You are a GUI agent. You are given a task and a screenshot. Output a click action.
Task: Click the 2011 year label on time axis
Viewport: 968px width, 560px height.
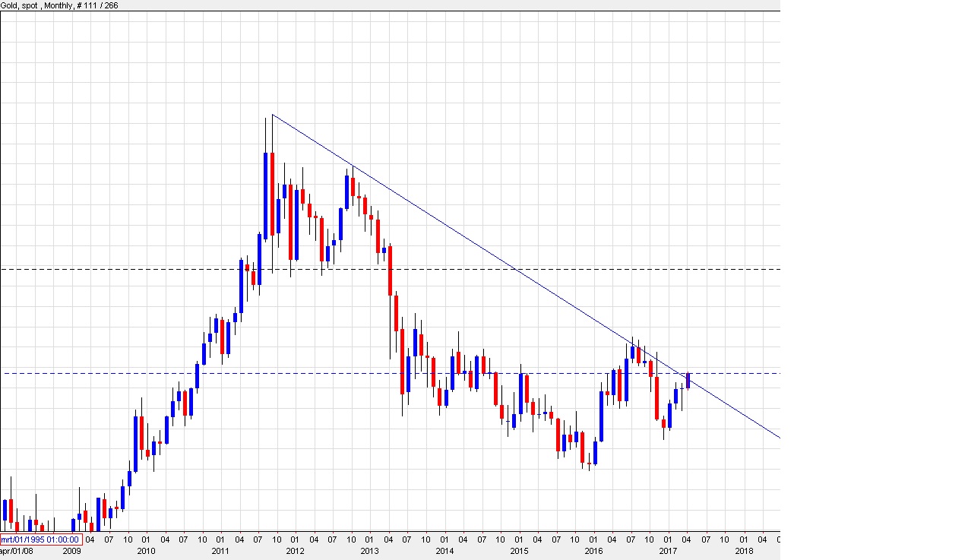coord(220,551)
